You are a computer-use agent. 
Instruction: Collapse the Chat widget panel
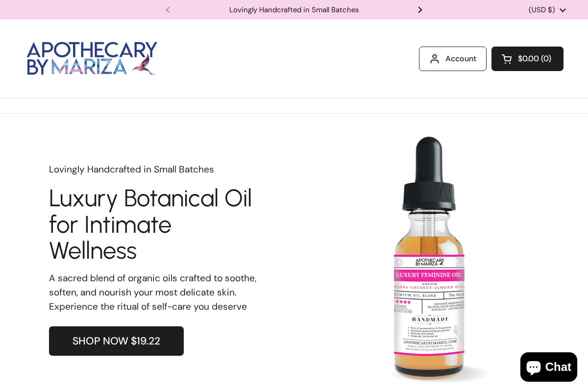tap(548, 367)
